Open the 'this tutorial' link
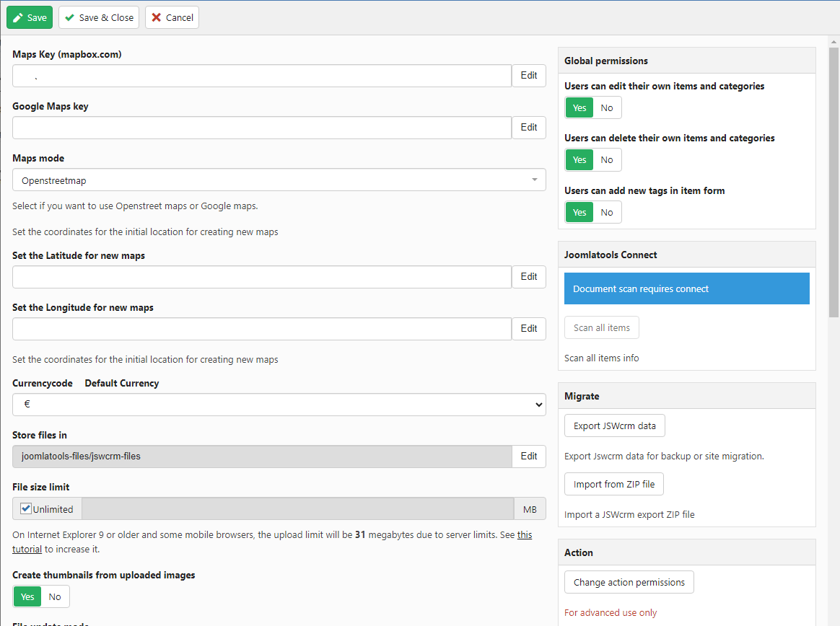Viewport: 840px width, 626px height. [x=525, y=535]
